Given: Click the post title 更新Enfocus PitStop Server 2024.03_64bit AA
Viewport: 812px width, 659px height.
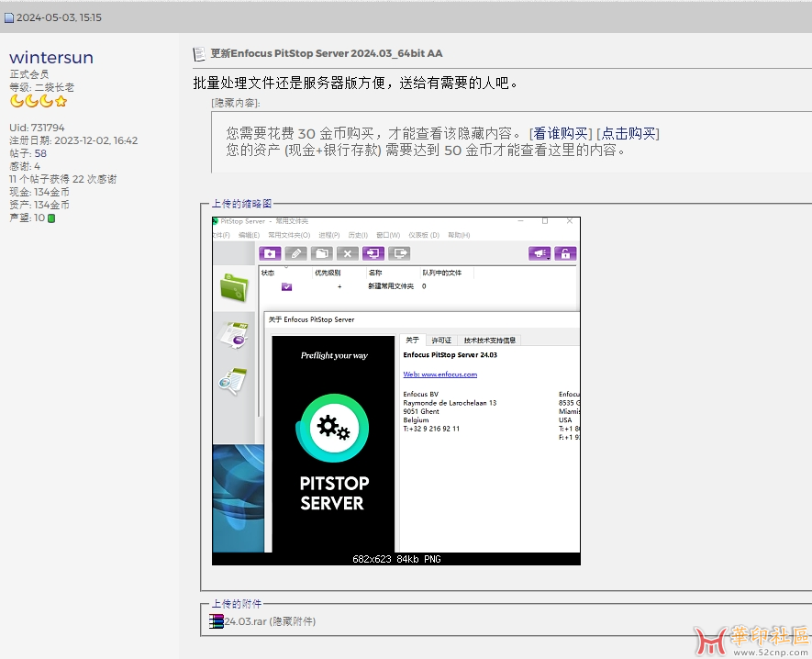Looking at the screenshot, I should click(x=327, y=53).
